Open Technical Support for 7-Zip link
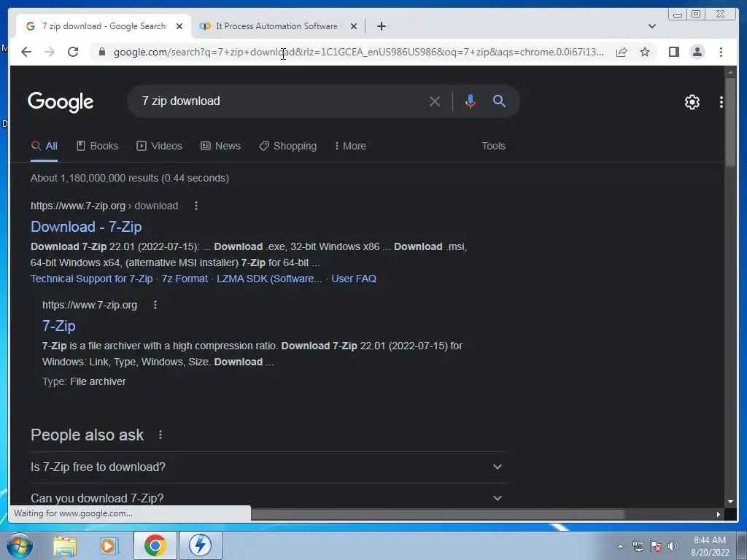 point(91,279)
